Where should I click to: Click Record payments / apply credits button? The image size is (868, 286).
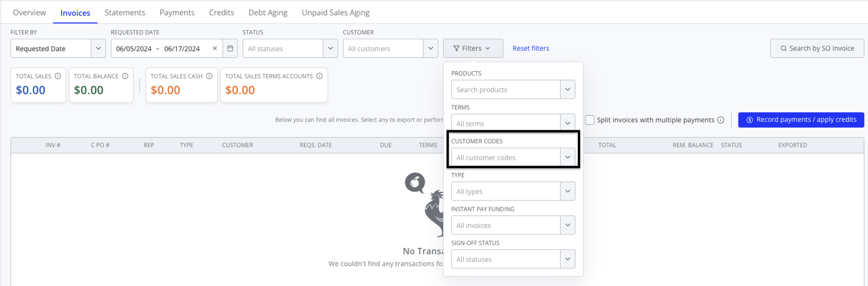pos(801,120)
